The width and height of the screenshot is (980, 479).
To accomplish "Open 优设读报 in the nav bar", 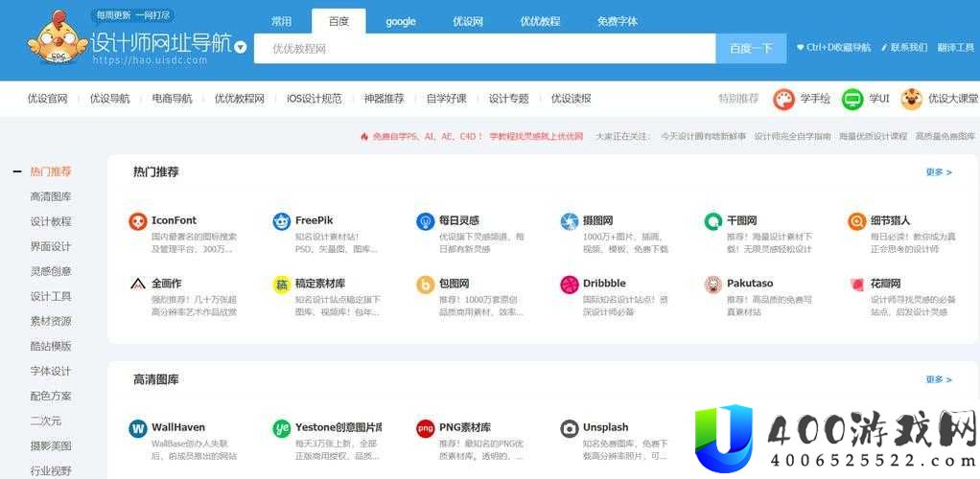I will (571, 99).
